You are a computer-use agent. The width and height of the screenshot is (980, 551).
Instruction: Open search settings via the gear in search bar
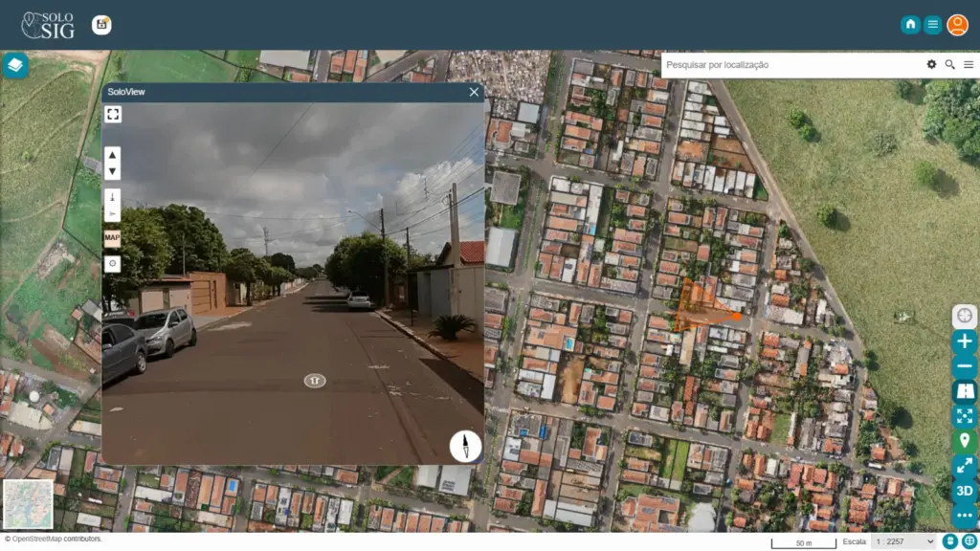[930, 64]
